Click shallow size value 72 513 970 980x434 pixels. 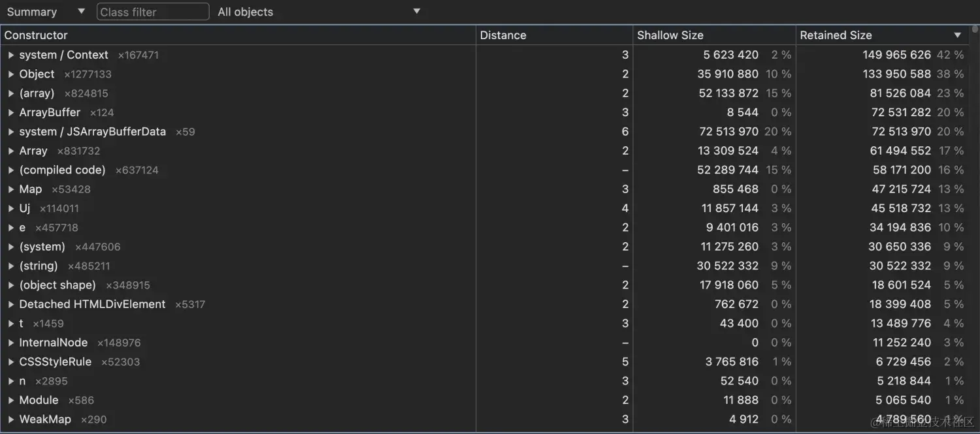click(728, 132)
